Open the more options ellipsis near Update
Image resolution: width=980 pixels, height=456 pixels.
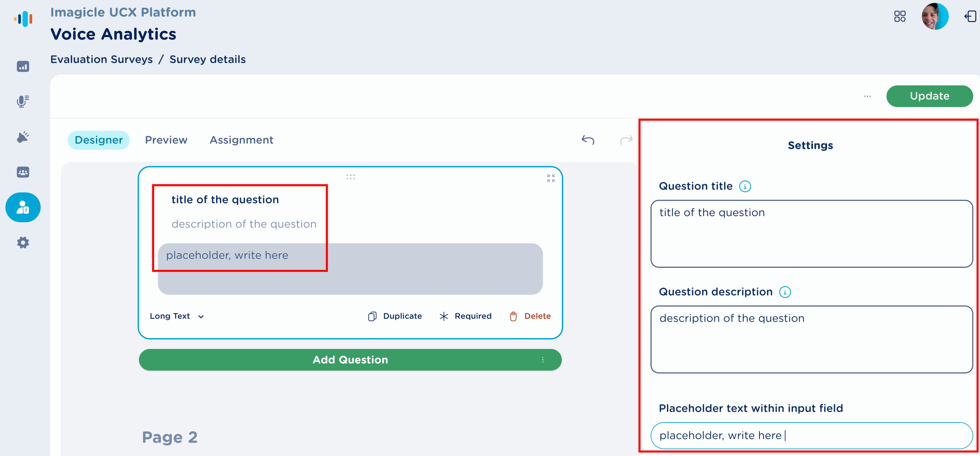pos(867,96)
